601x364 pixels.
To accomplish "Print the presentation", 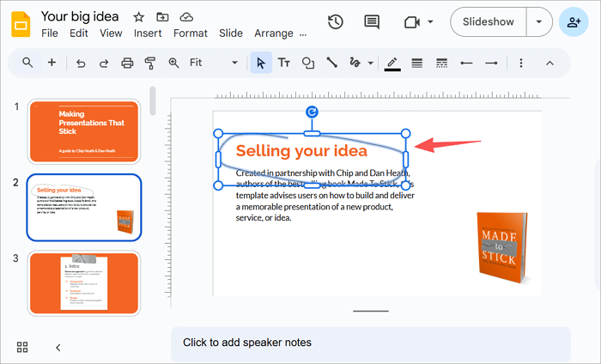I will [x=127, y=63].
